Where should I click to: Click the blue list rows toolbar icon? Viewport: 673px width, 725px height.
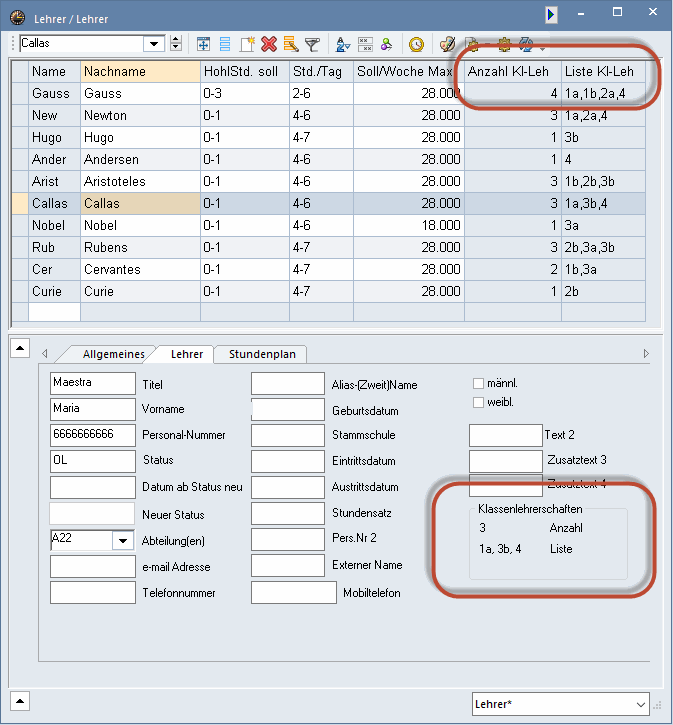coord(225,44)
